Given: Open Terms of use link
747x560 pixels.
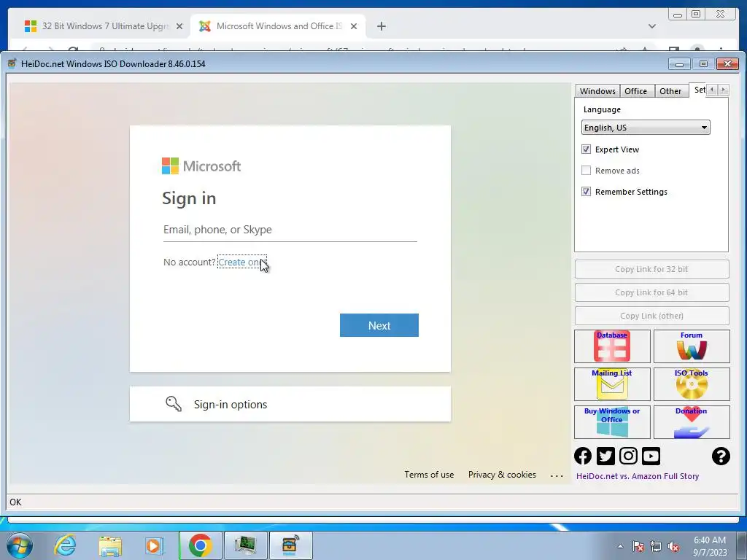Looking at the screenshot, I should click(x=429, y=474).
